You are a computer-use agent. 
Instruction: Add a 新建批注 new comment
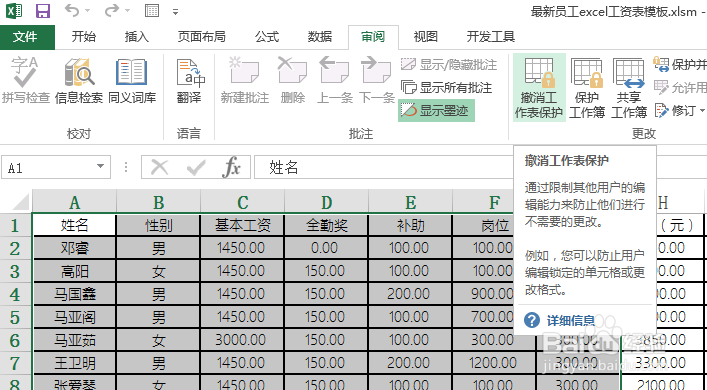point(244,80)
